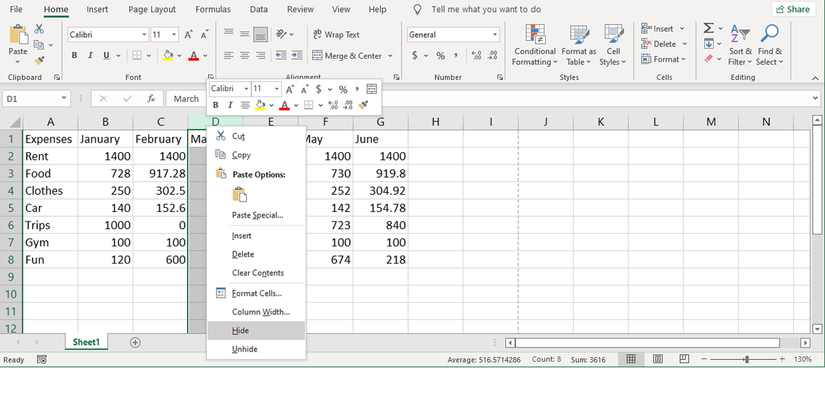Click the ribbon Accounting Number Format dollar icon
The image size is (825, 413).
click(x=415, y=55)
